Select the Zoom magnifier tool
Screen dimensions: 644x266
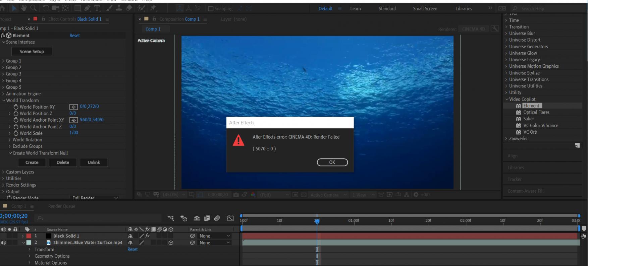click(33, 8)
